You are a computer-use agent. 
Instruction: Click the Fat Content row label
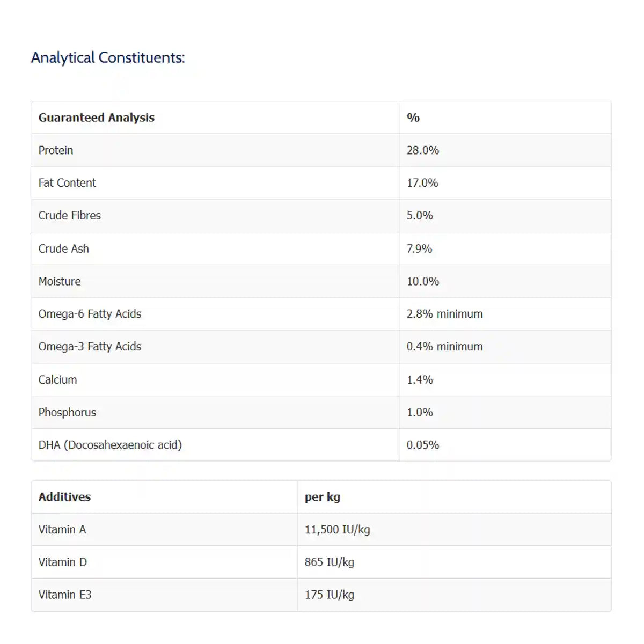67,183
